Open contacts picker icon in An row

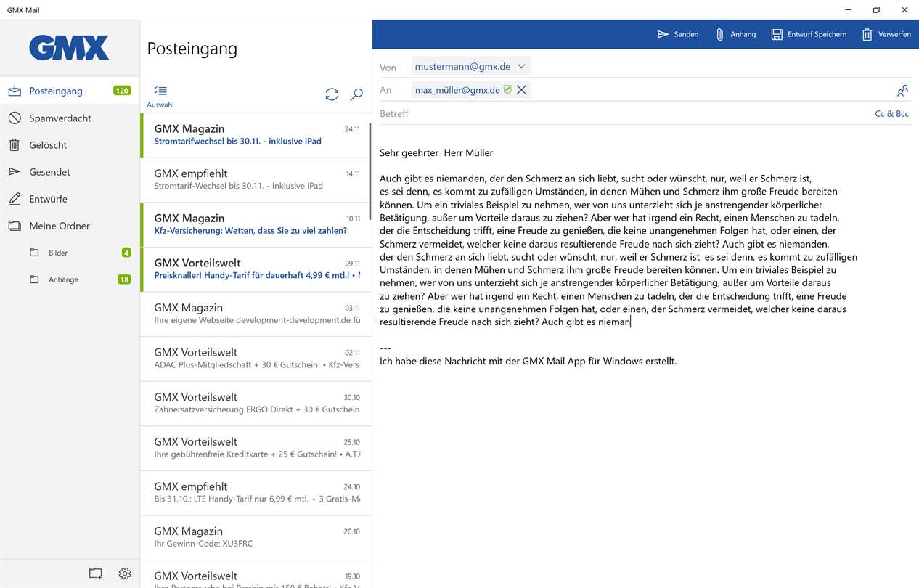pos(902,91)
